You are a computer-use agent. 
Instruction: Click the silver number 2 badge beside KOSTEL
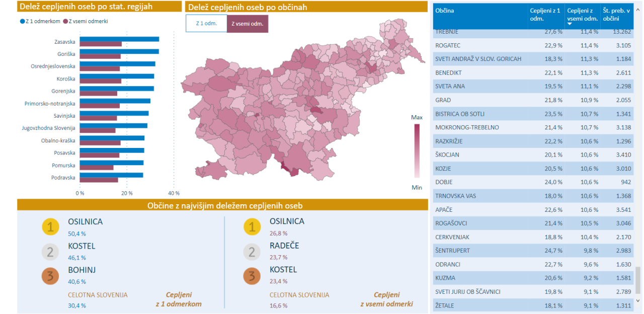pyautogui.click(x=50, y=251)
